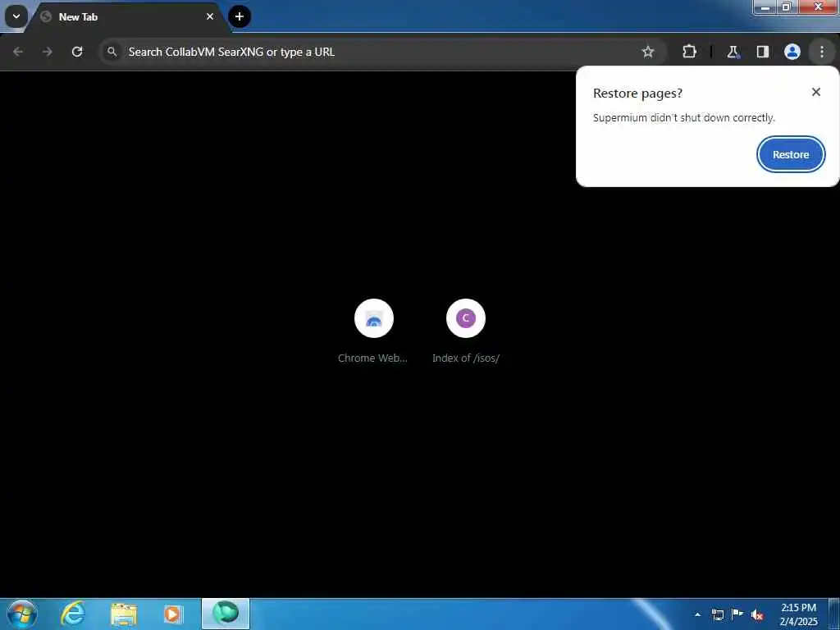Bookmark this tab with the star icon

(648, 52)
